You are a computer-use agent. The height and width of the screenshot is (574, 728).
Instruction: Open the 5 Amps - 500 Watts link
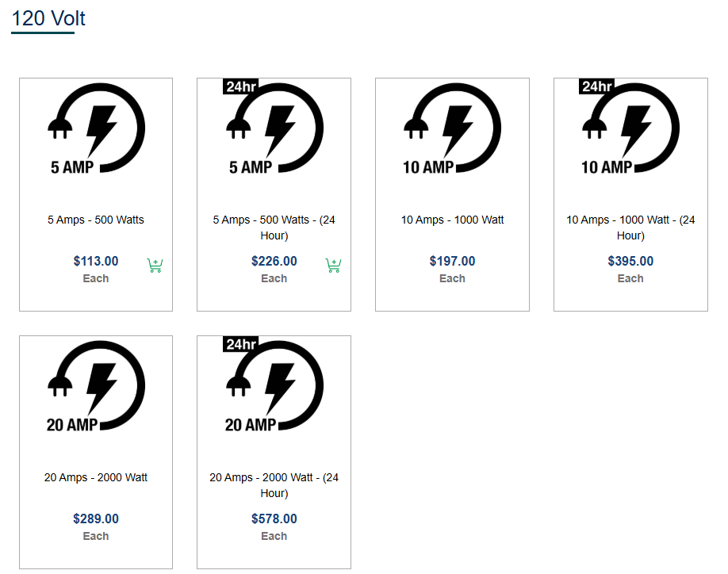[96, 220]
